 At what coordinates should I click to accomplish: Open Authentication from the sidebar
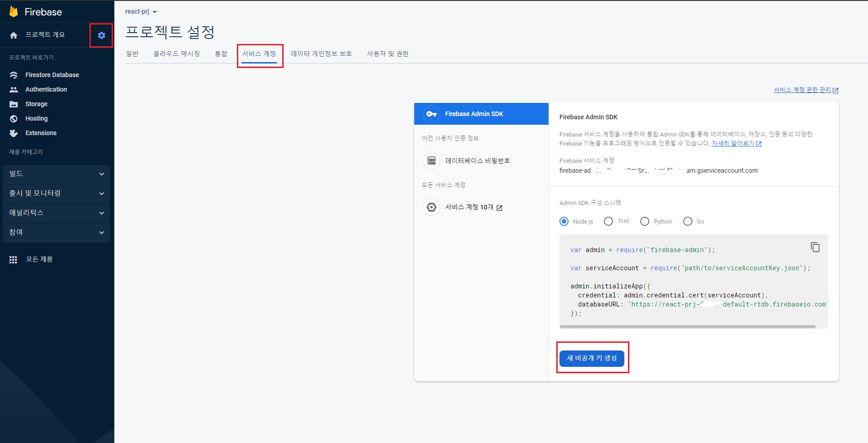point(46,89)
